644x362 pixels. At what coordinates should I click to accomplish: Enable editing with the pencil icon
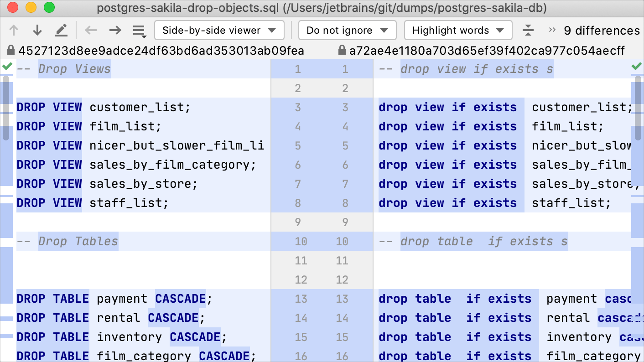[61, 30]
